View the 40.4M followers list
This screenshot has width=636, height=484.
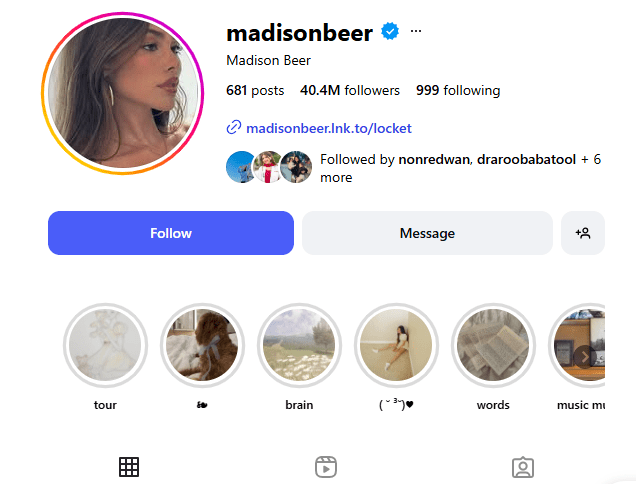[x=350, y=90]
